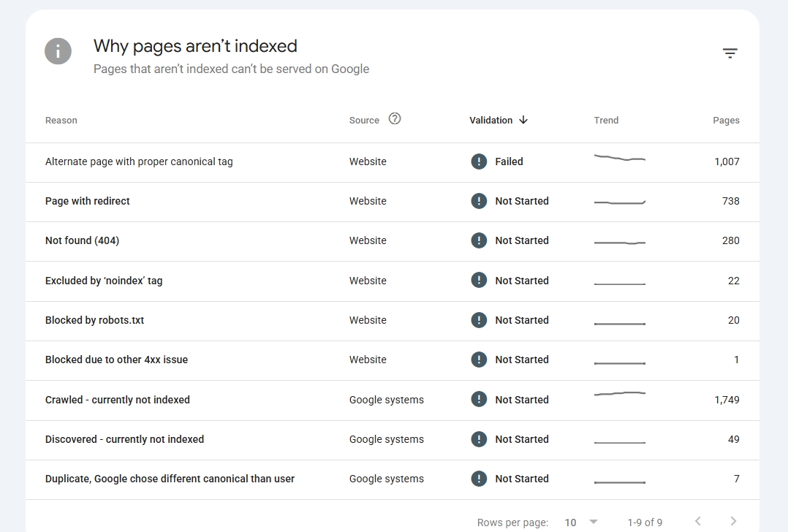Click the Reason column header

click(x=61, y=120)
